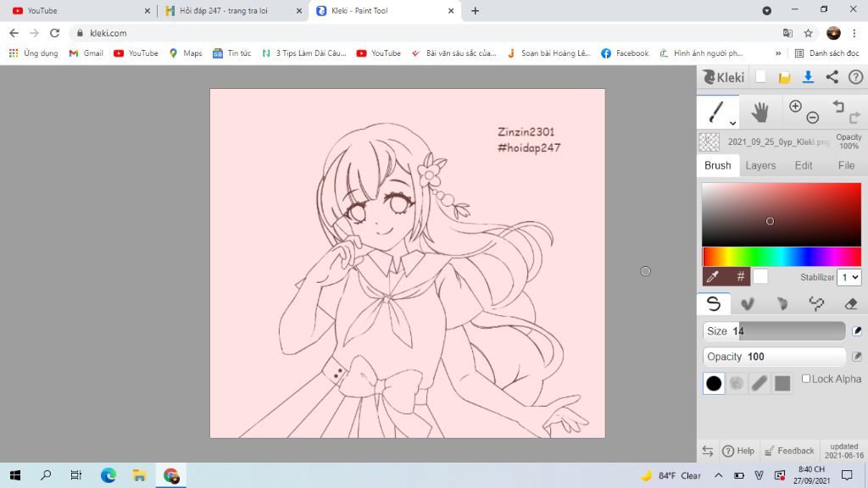Open the Help link at bottom
868x488 pixels.
[x=738, y=451]
